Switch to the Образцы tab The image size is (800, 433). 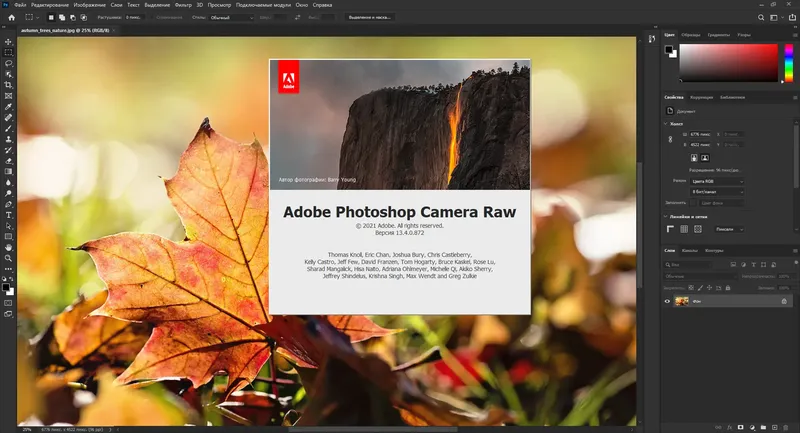point(690,35)
